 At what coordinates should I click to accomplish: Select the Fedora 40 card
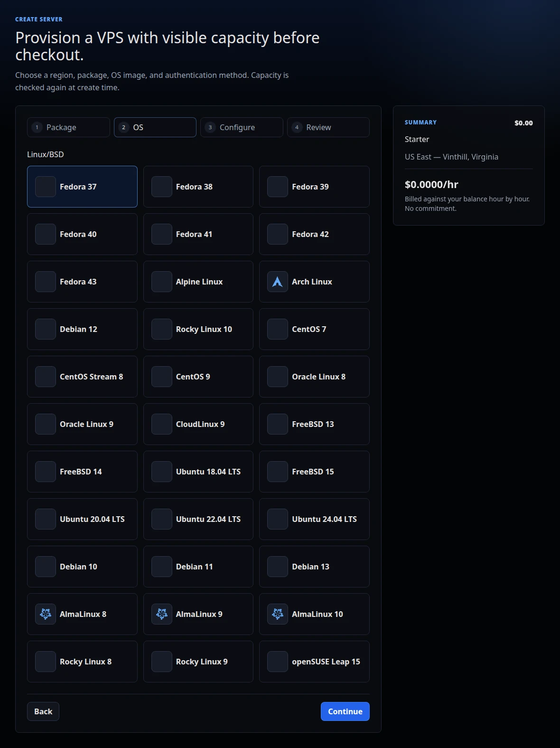[x=82, y=234]
